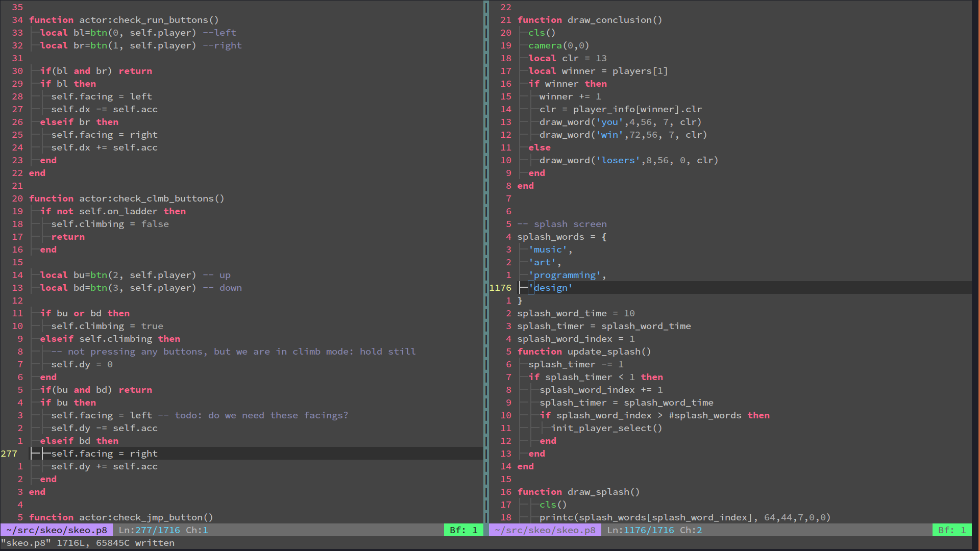Click the 'skeo.p8 written' message line
The image size is (980, 551).
tap(87, 543)
